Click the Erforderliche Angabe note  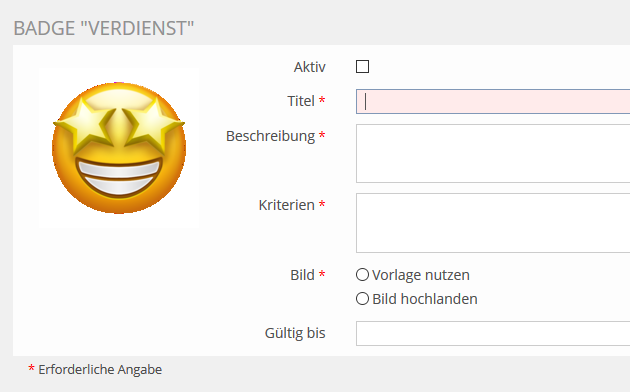point(100,370)
